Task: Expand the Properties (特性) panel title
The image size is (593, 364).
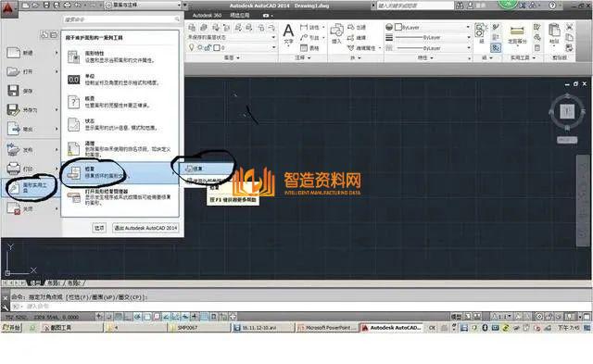Action: (x=425, y=57)
